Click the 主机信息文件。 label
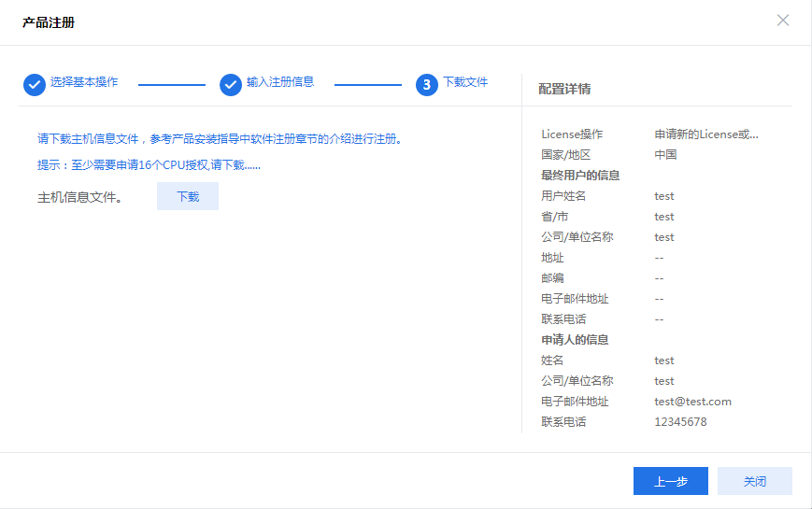Image resolution: width=812 pixels, height=509 pixels. point(80,197)
